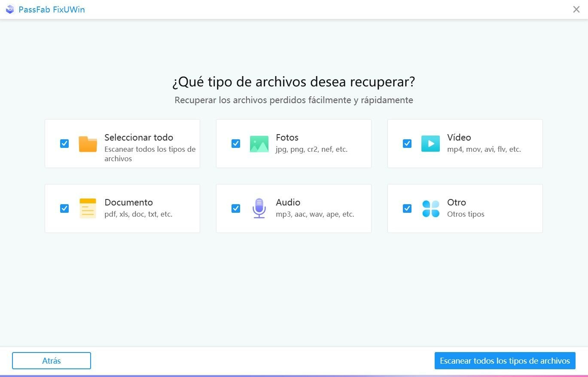Select the blue Otro four-petal icon
The width and height of the screenshot is (588, 377).
click(430, 208)
